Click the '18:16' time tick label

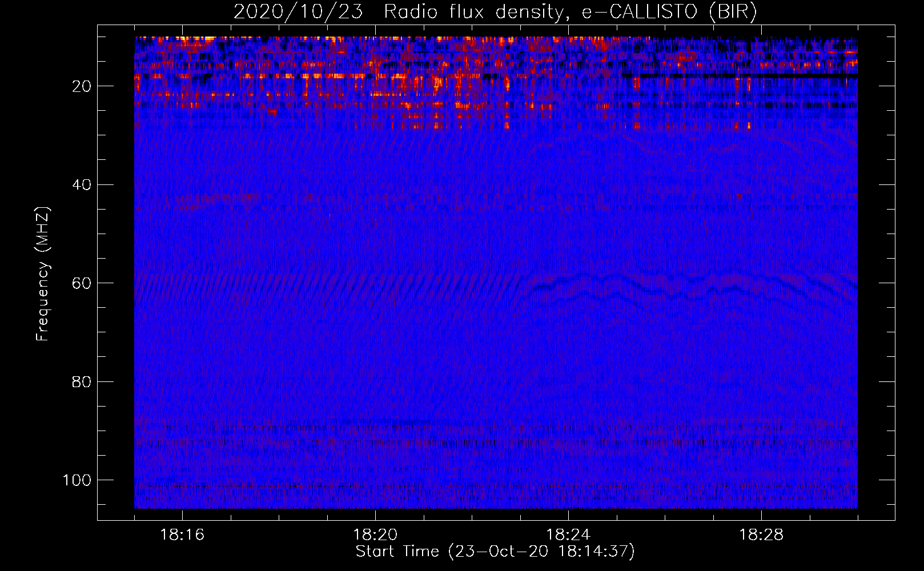tap(182, 535)
